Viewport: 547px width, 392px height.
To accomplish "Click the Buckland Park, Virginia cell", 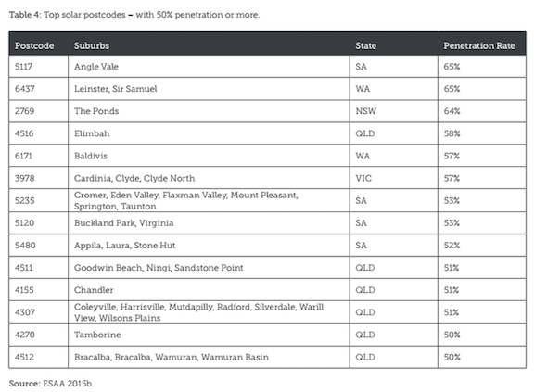I will (x=209, y=222).
